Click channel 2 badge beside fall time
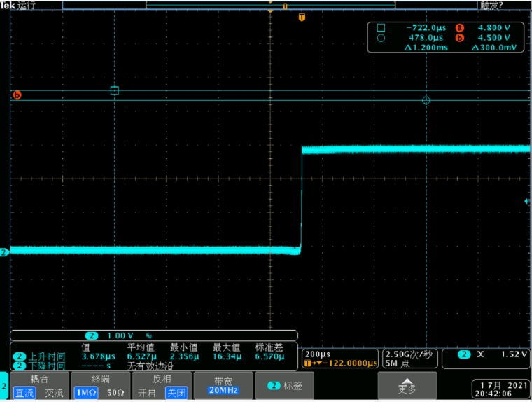 19,366
